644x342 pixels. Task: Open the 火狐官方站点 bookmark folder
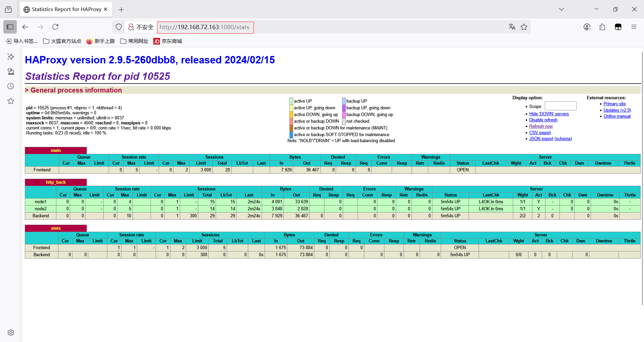click(62, 41)
